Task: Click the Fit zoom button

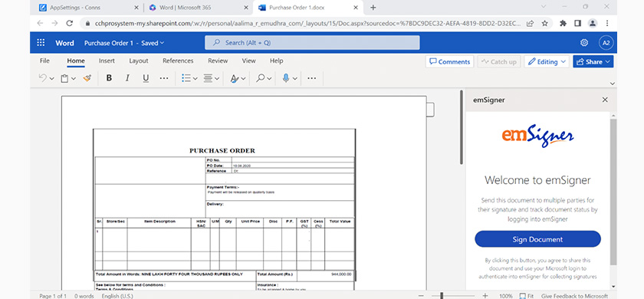Action: click(x=527, y=296)
